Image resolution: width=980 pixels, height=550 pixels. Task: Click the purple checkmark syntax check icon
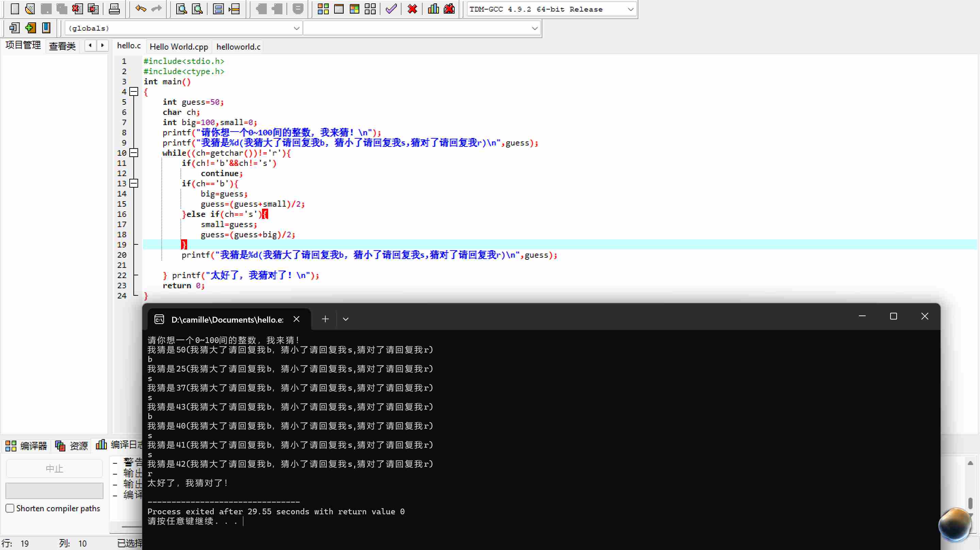(391, 9)
